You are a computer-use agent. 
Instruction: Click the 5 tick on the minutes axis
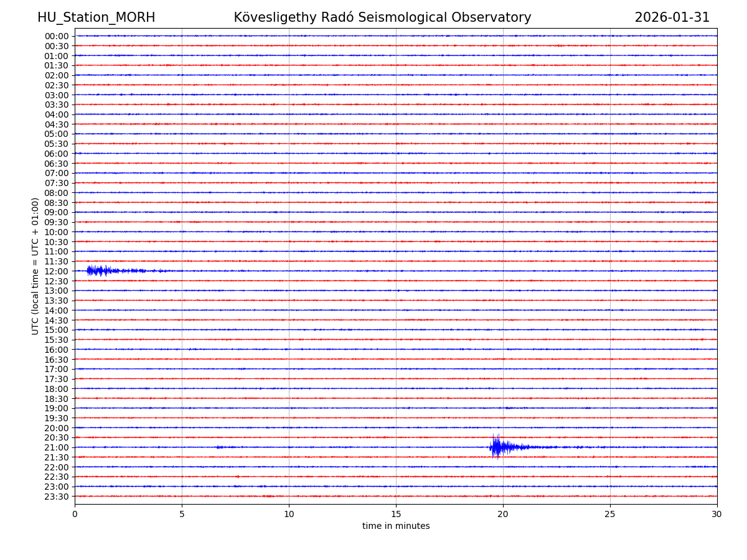click(182, 514)
